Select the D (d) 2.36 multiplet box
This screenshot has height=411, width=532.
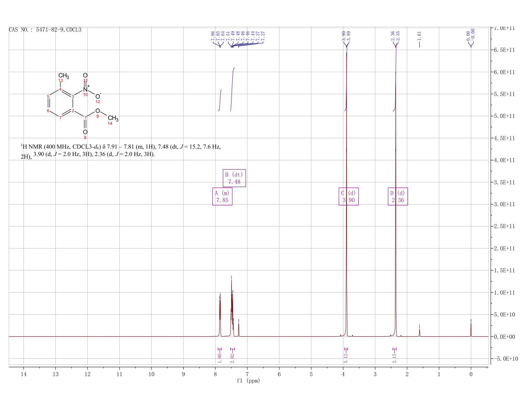[x=398, y=196]
